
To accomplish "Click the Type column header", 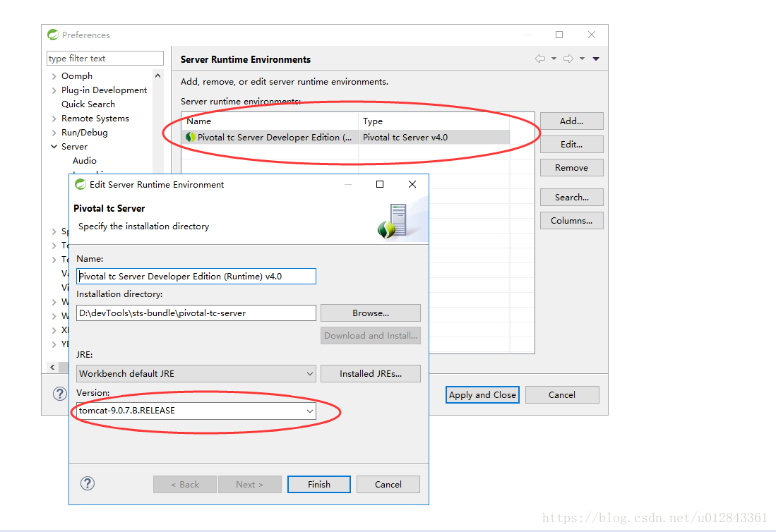I will (x=434, y=121).
